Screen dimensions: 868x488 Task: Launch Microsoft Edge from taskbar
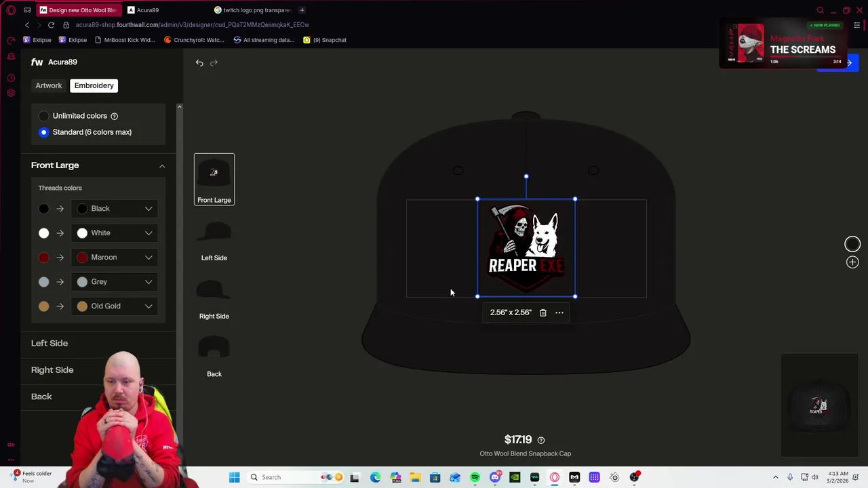coord(375,477)
